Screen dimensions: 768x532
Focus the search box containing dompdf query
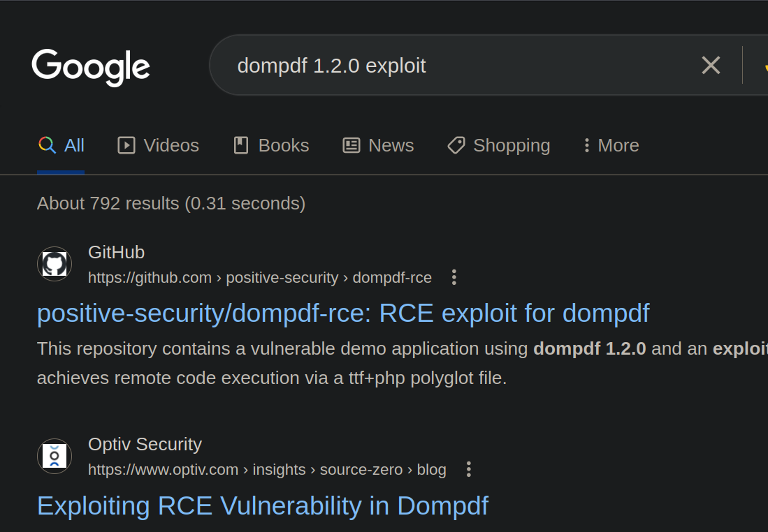[x=419, y=66]
